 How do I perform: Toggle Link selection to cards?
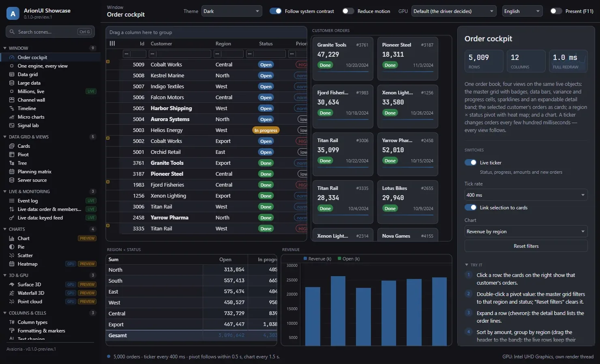pyautogui.click(x=471, y=207)
